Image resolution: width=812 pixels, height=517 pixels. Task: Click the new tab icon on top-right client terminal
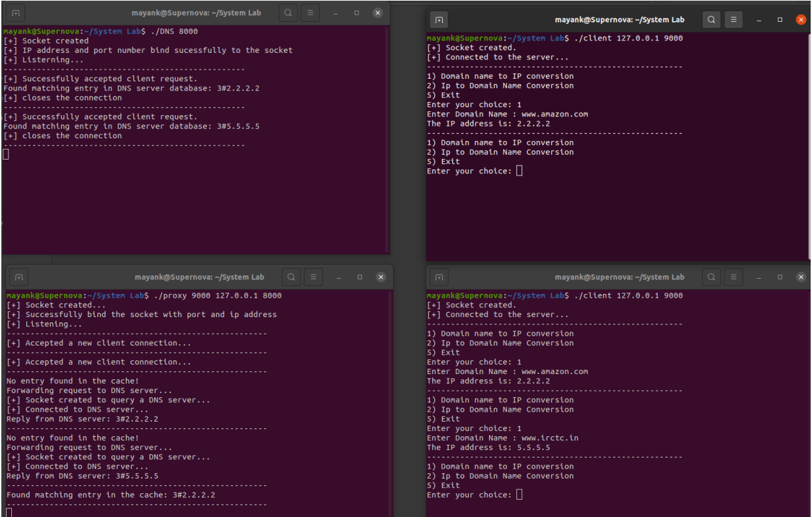[438, 19]
